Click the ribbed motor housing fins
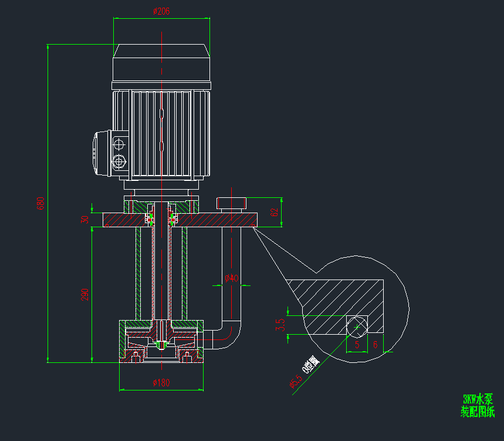This screenshot has width=504, height=441. 161,134
